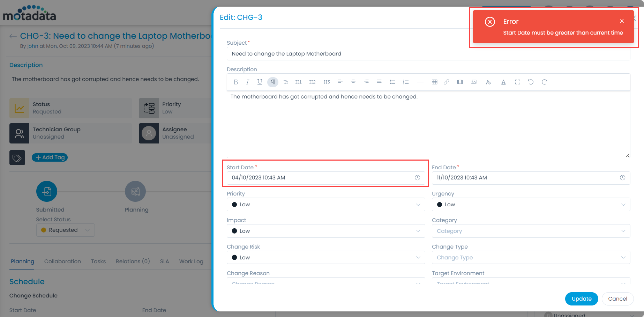
Task: Switch to the Relations (0) tab
Action: pyautogui.click(x=133, y=261)
